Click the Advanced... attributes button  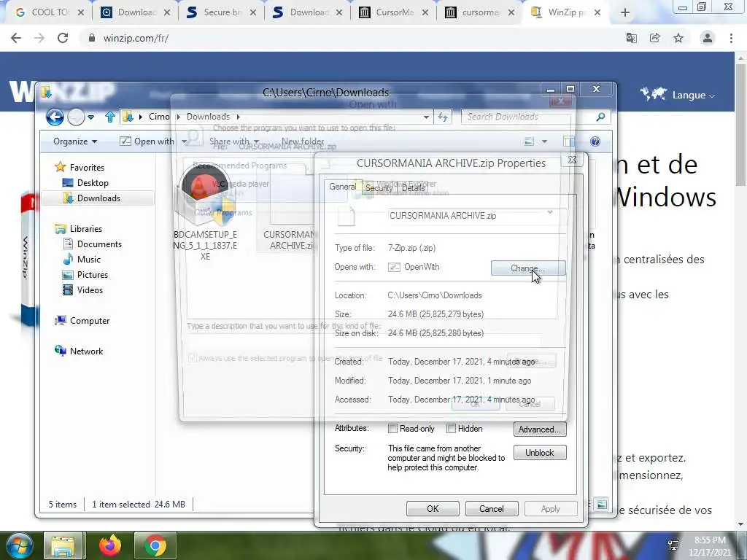click(540, 429)
